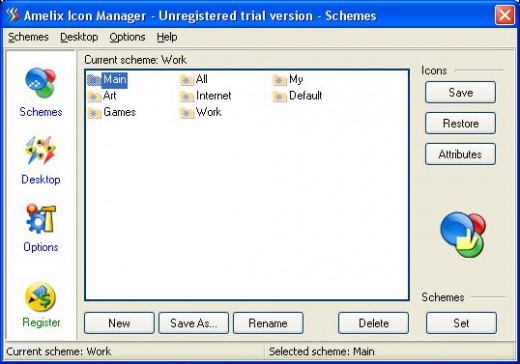This screenshot has height=364, width=520.
Task: Select the Games scheme folder icon
Action: pyautogui.click(x=94, y=113)
